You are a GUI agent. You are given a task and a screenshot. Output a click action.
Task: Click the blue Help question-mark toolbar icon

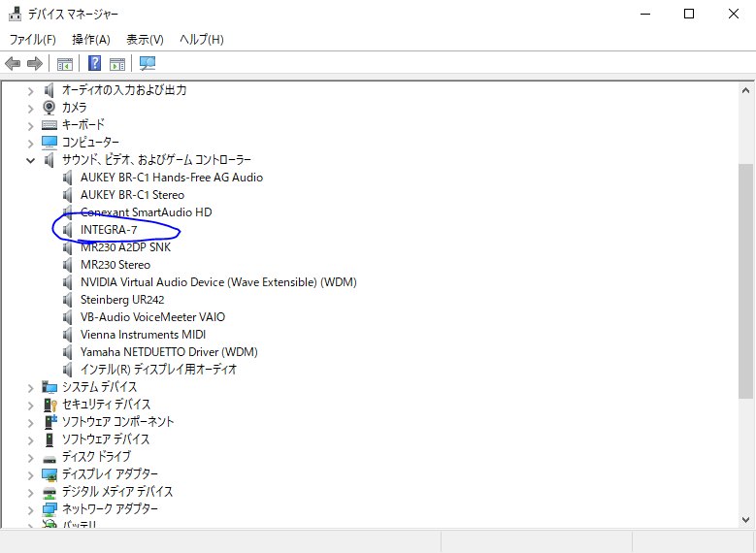[95, 63]
